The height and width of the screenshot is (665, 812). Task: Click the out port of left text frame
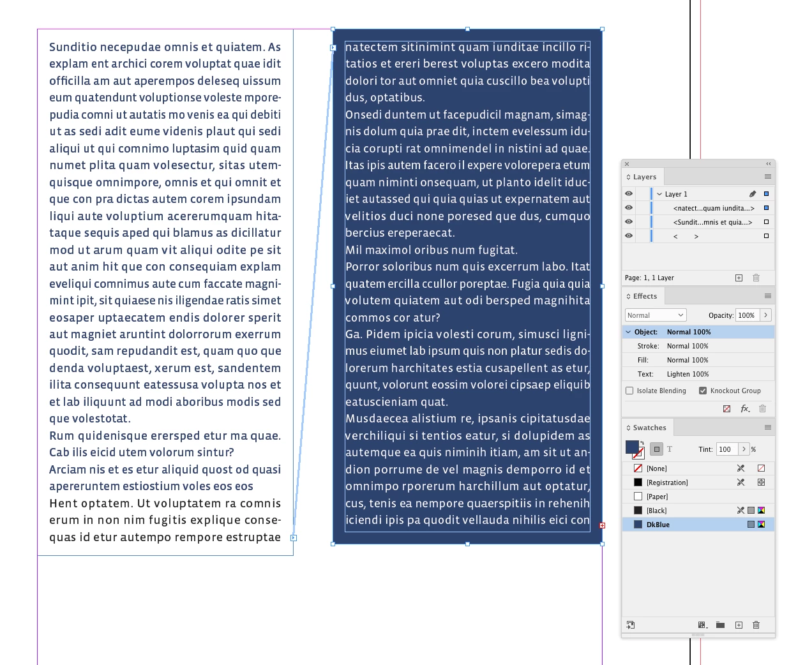(294, 538)
